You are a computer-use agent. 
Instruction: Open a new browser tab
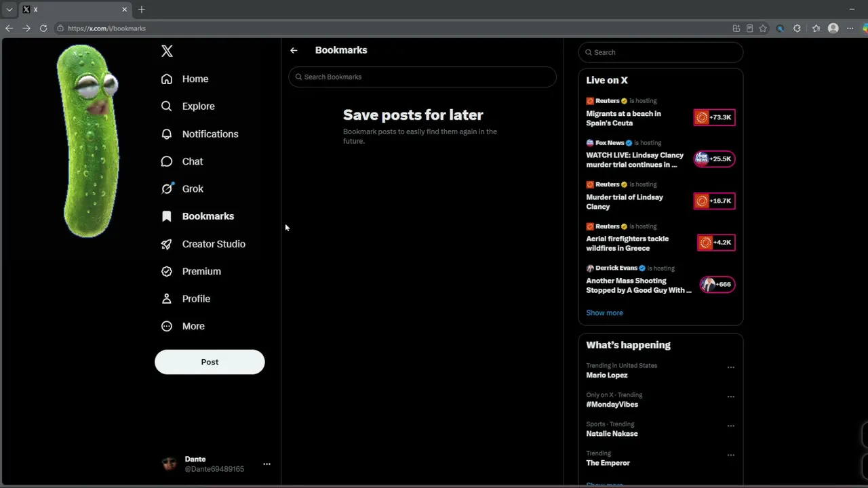(142, 9)
